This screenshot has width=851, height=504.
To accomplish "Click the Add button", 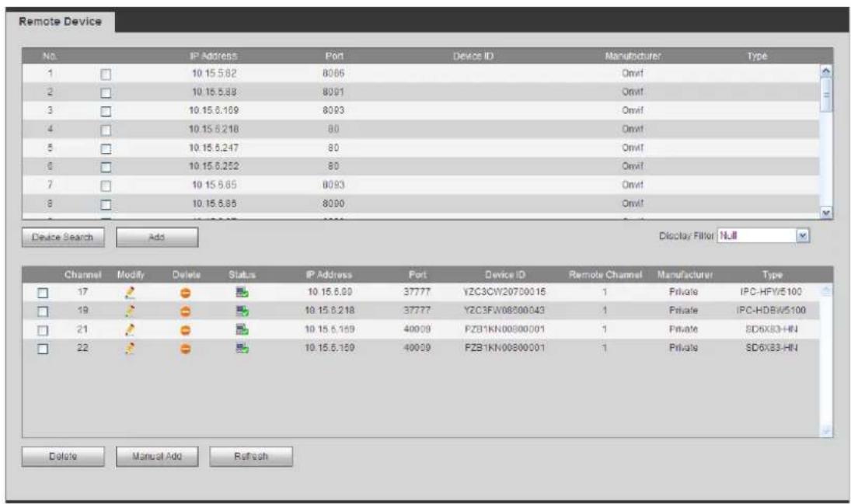I will [157, 237].
